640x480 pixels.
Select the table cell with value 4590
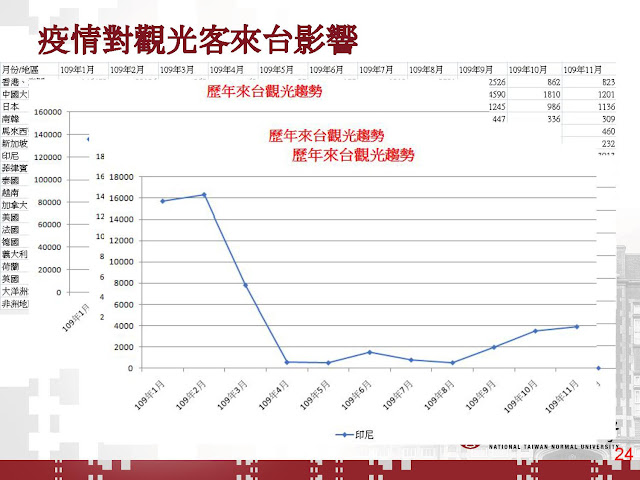click(x=497, y=94)
